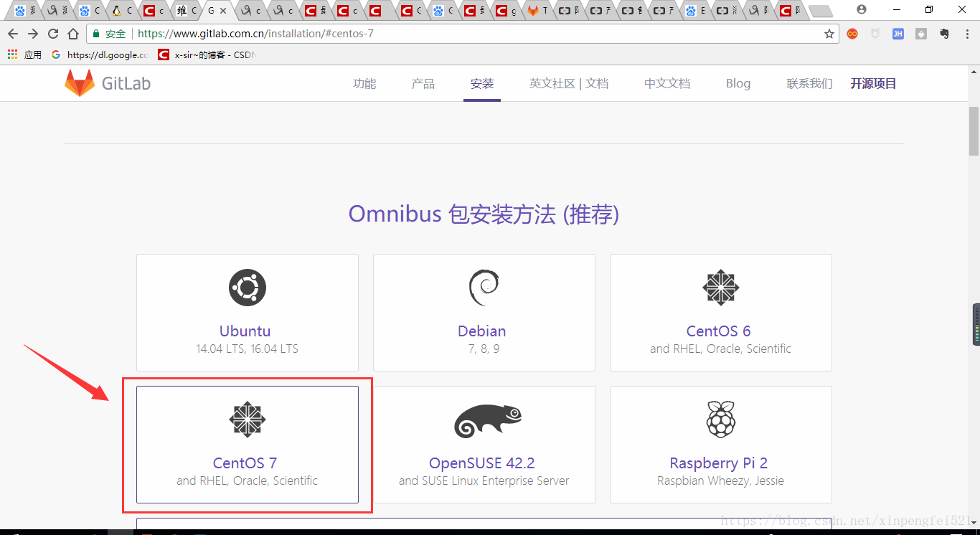Open the dl.google.com bookmark
The width and height of the screenshot is (980, 535).
(100, 55)
